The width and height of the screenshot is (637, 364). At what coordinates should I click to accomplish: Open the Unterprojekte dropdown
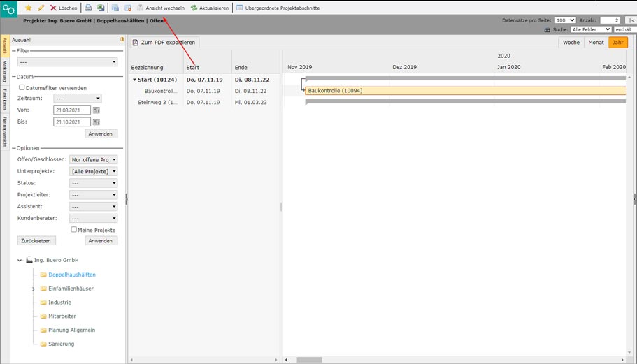(x=94, y=171)
